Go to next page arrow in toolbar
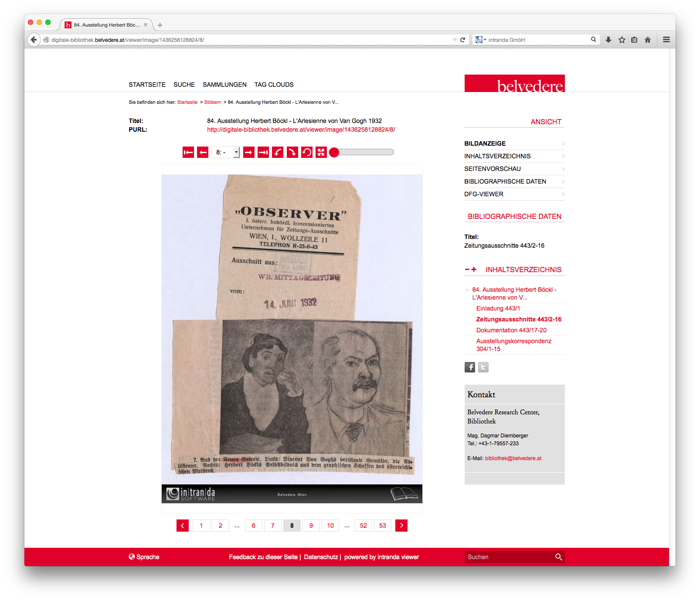The image size is (700, 601). (x=249, y=152)
